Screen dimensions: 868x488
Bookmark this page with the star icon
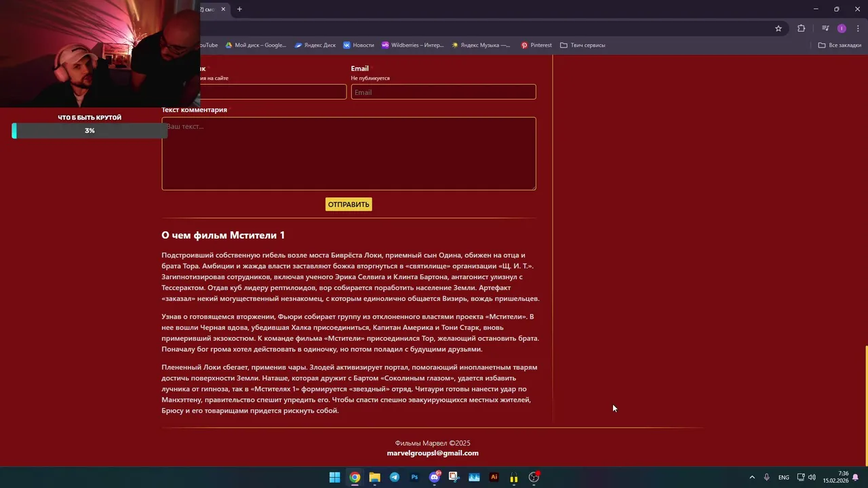pyautogui.click(x=778, y=28)
